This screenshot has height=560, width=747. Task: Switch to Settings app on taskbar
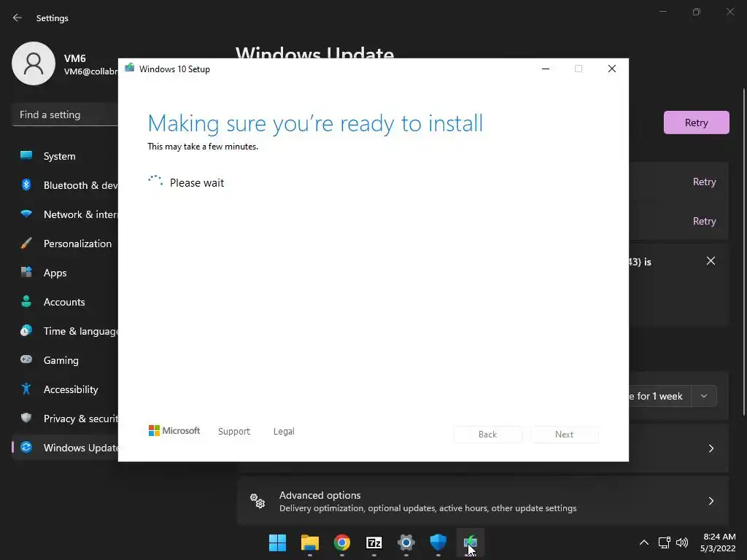[x=406, y=542]
